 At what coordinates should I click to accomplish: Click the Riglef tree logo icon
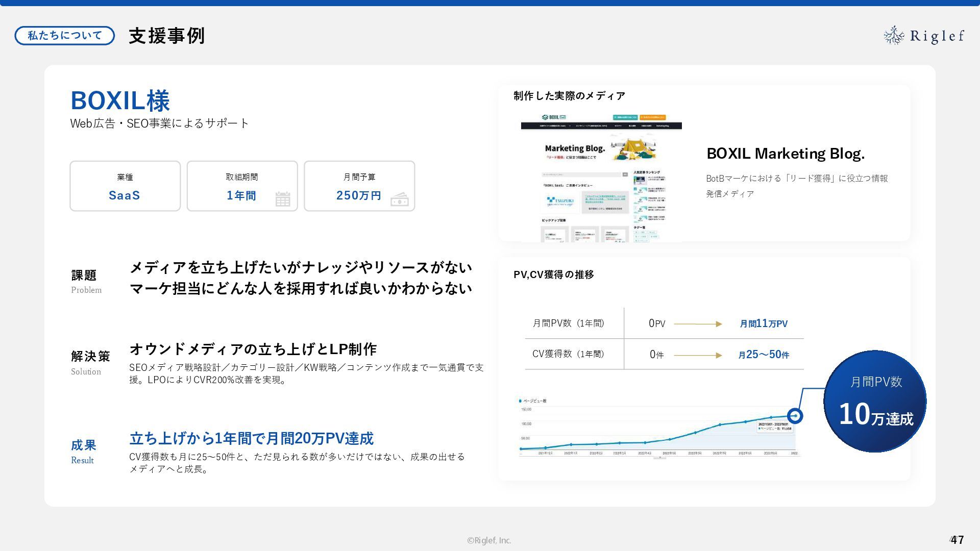click(894, 35)
